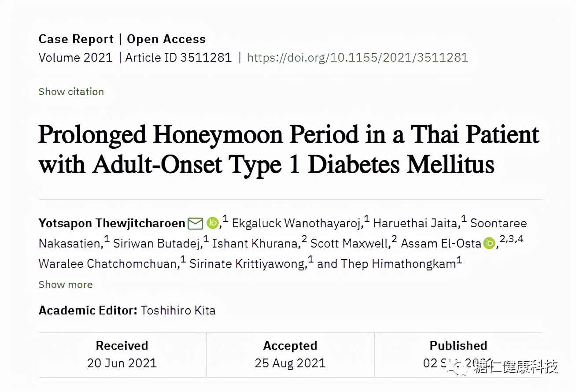
Task: Select author Ekgaluck Wanothayaroj
Action: click(x=296, y=223)
